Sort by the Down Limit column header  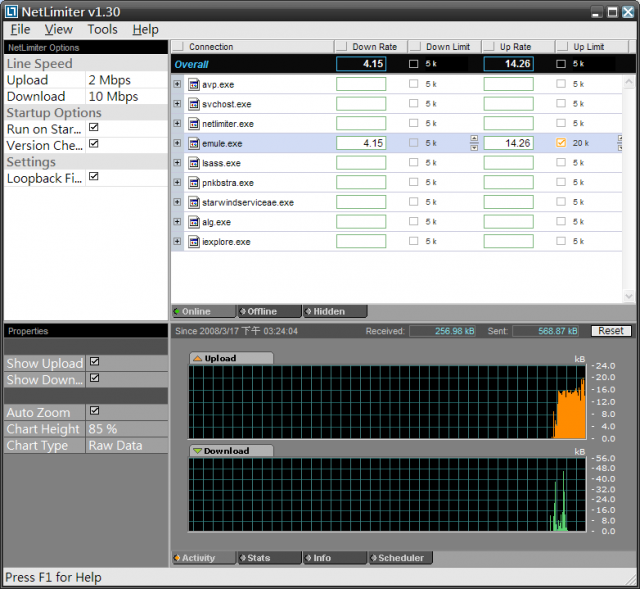(444, 47)
